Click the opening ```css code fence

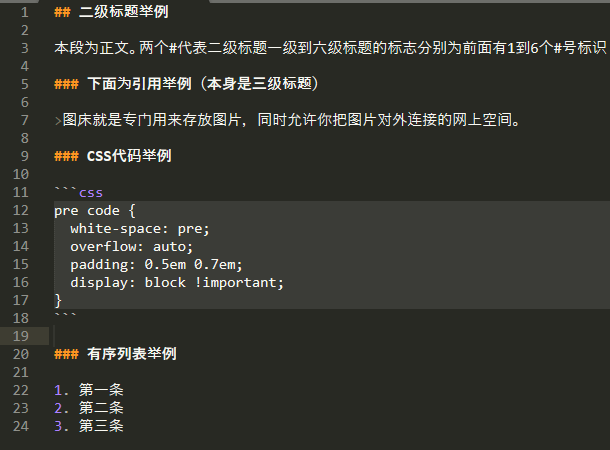coord(79,192)
